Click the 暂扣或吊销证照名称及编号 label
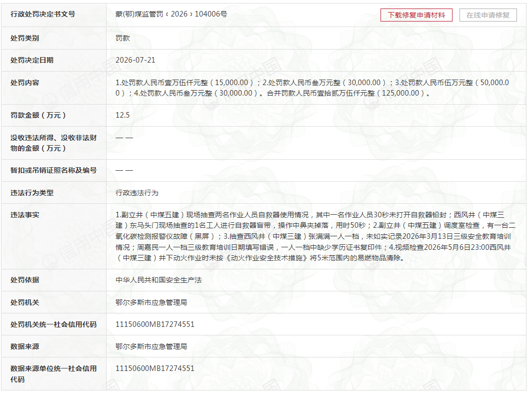 pos(53,170)
